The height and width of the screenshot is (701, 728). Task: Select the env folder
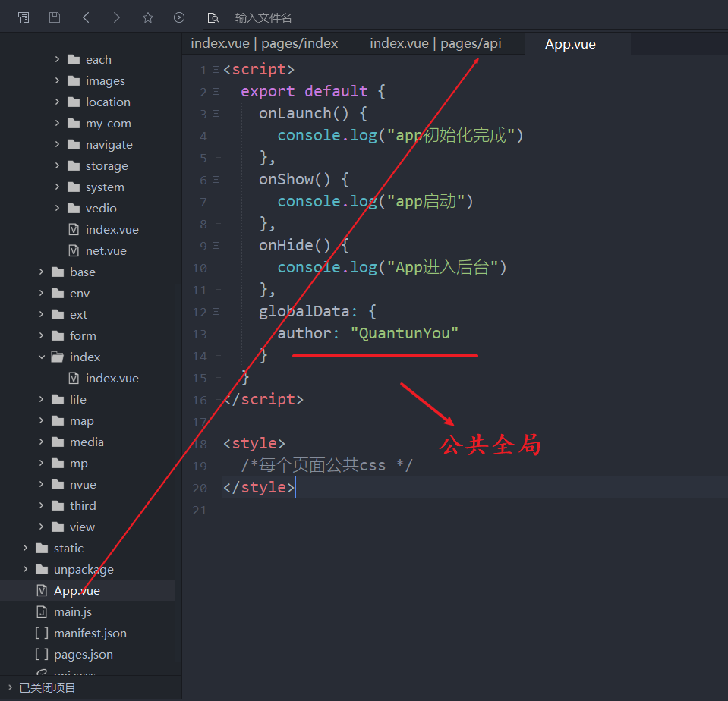(x=80, y=293)
